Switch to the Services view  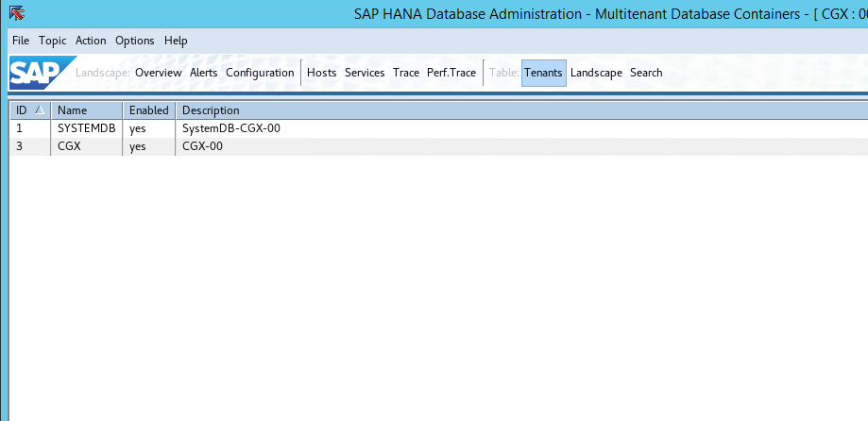click(365, 73)
